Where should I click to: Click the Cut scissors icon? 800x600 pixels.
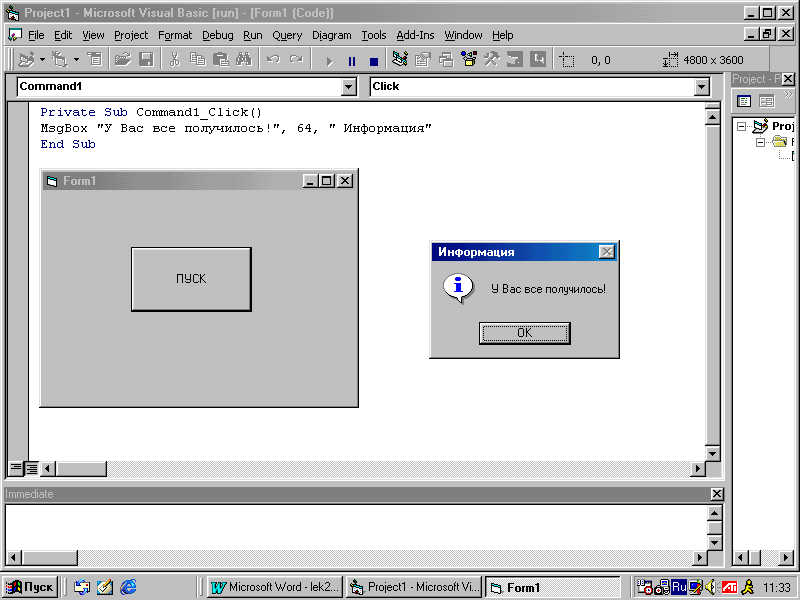tap(174, 60)
